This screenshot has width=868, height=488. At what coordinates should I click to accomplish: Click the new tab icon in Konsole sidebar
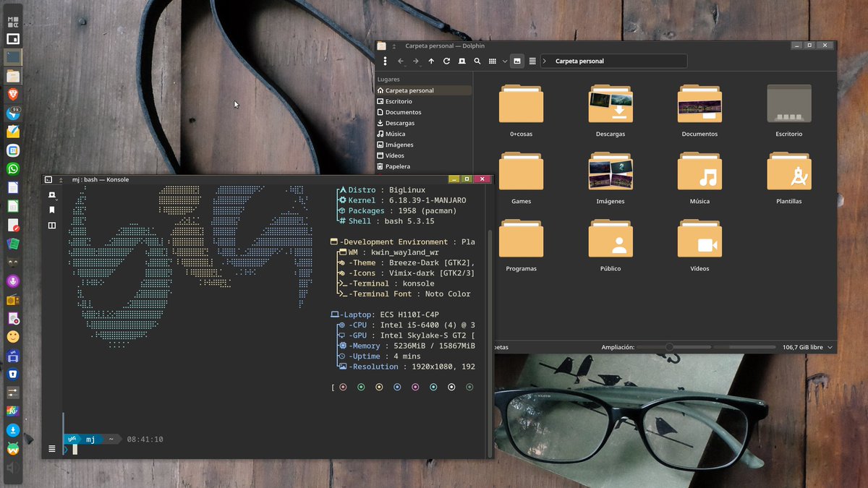52,195
